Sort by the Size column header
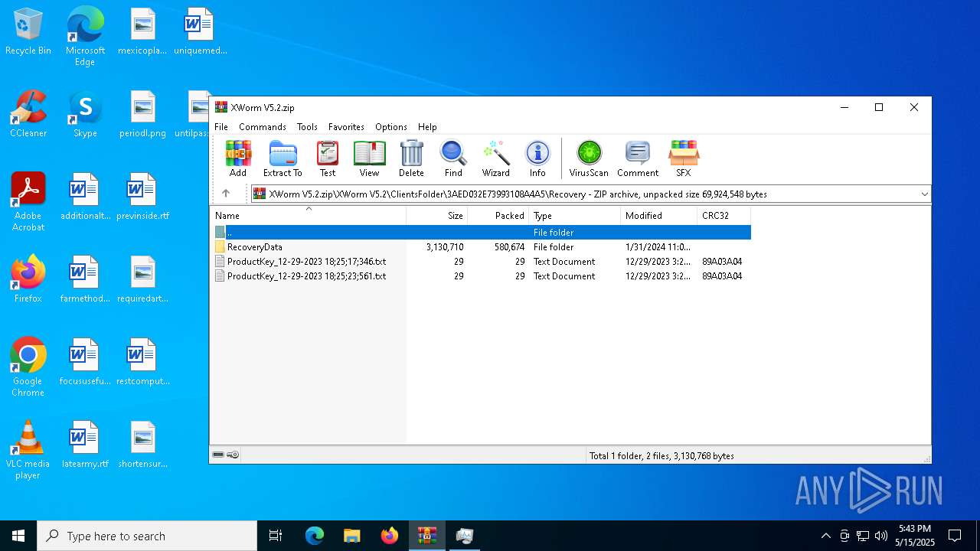The image size is (980, 551). [437, 216]
